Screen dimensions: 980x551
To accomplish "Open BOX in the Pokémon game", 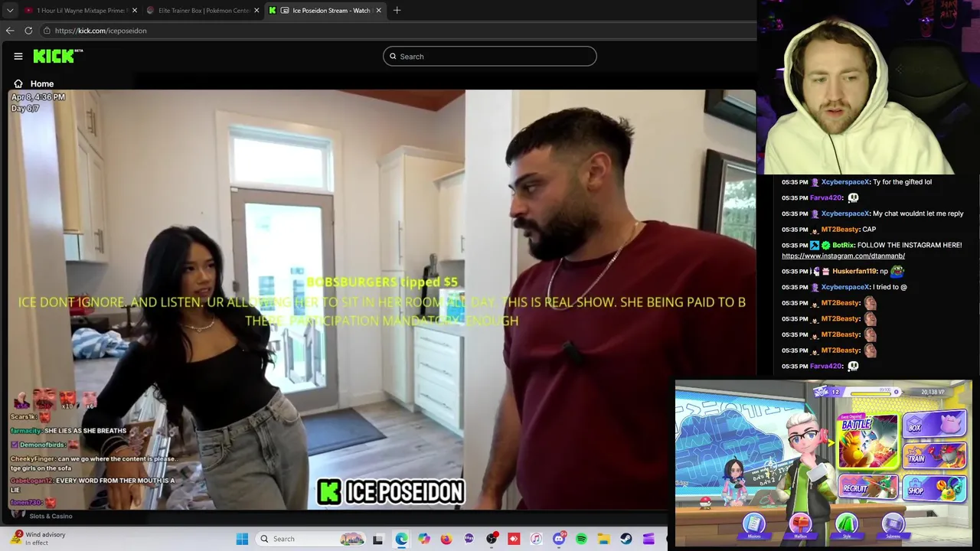I will (935, 425).
